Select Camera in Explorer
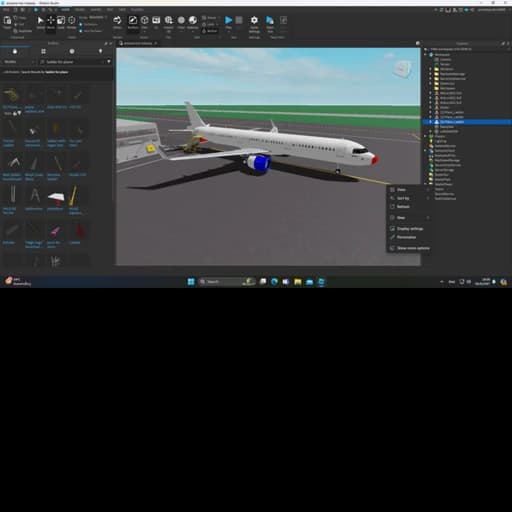512x512 pixels. [445, 59]
